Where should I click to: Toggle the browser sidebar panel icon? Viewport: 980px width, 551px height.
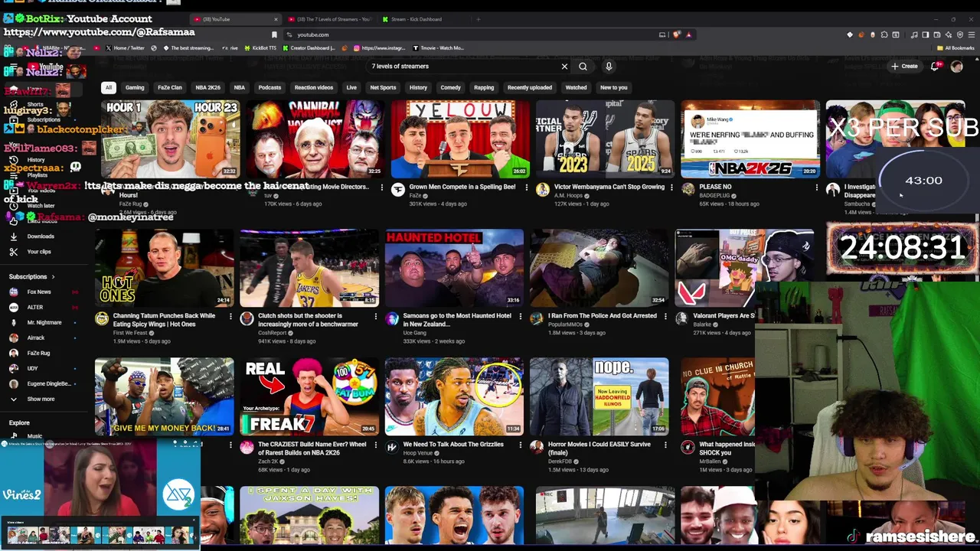(x=926, y=34)
